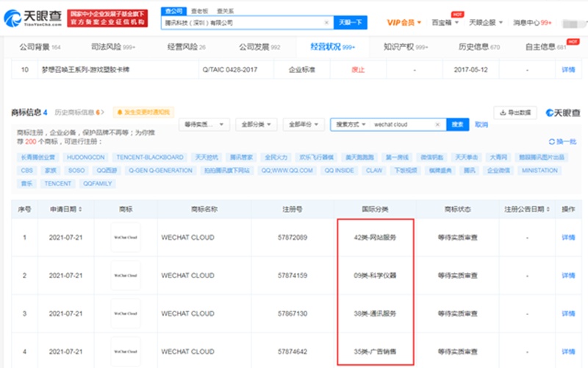
Task: Open the 搜索方式 search mode dropdown
Action: point(351,124)
